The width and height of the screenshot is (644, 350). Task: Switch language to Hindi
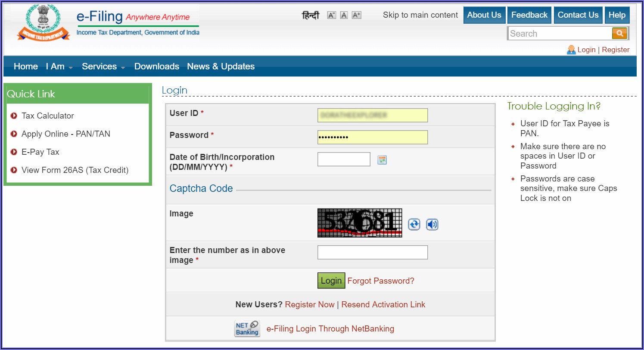pyautogui.click(x=311, y=16)
